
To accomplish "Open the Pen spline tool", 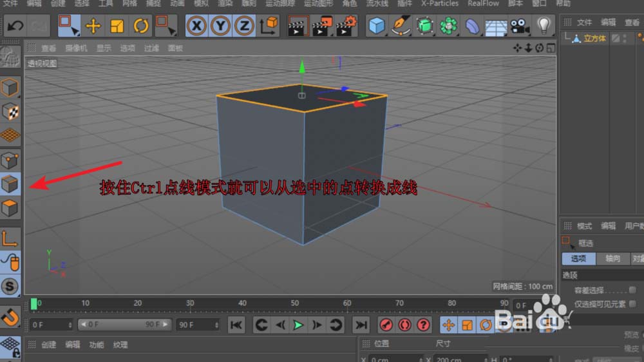I will tap(401, 26).
